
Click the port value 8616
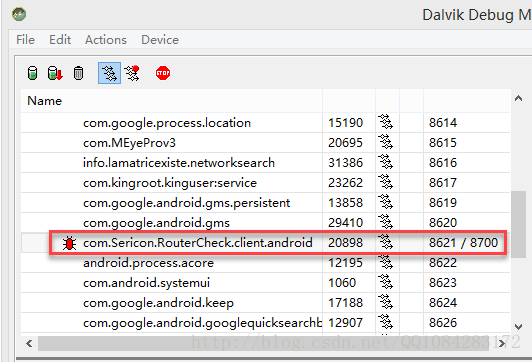[x=443, y=163]
